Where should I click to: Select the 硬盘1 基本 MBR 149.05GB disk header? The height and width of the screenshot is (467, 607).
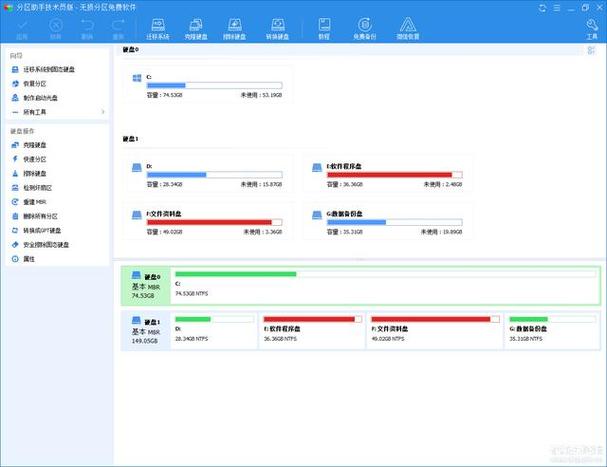146,330
